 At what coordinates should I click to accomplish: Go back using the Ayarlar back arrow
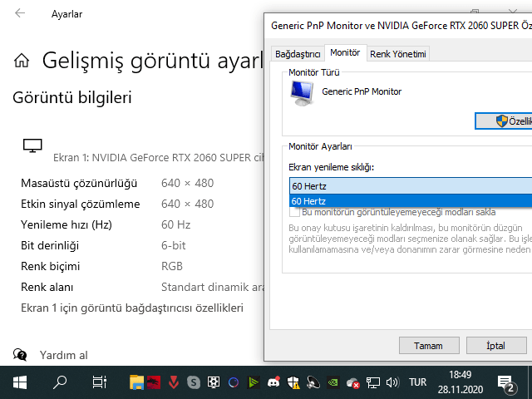click(x=20, y=13)
